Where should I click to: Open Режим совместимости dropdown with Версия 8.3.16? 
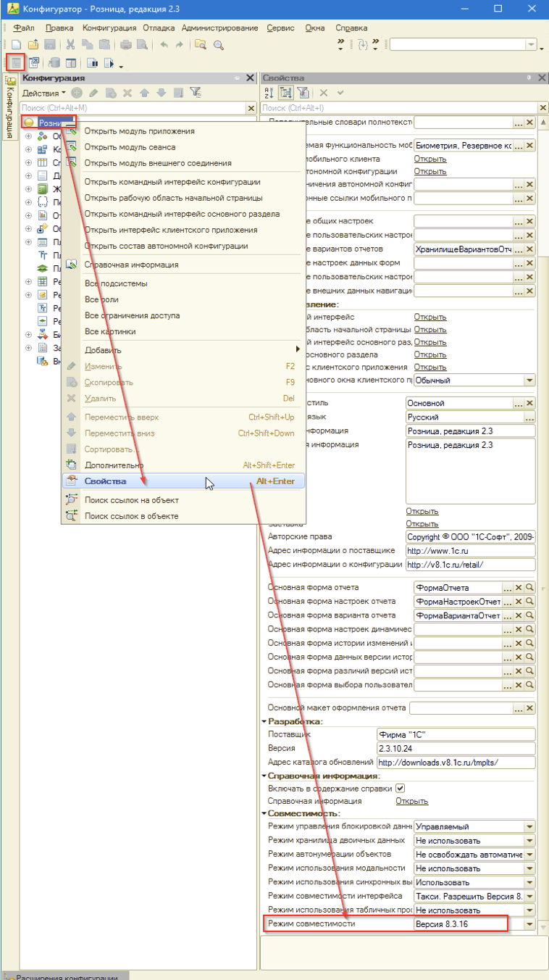[530, 925]
